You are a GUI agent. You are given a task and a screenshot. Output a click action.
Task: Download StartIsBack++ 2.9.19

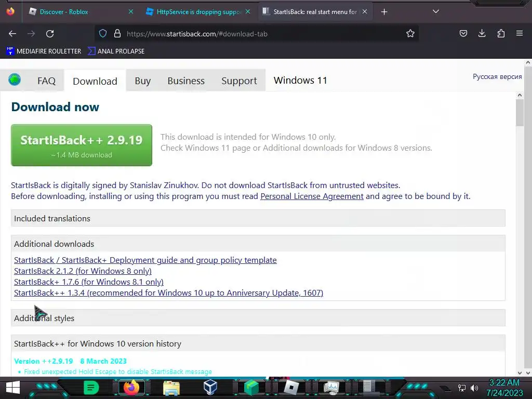click(x=82, y=145)
